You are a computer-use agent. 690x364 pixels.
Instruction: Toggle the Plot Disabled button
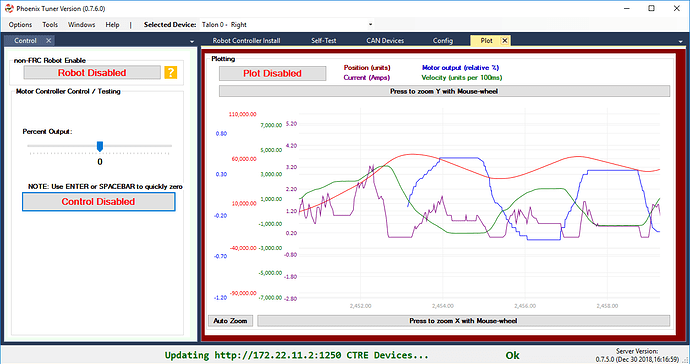272,74
